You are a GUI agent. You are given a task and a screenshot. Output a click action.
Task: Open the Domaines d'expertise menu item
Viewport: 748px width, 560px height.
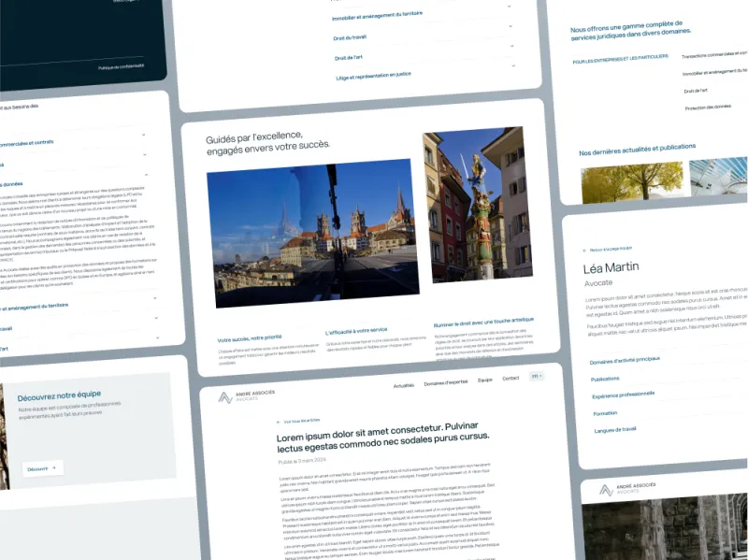446,382
